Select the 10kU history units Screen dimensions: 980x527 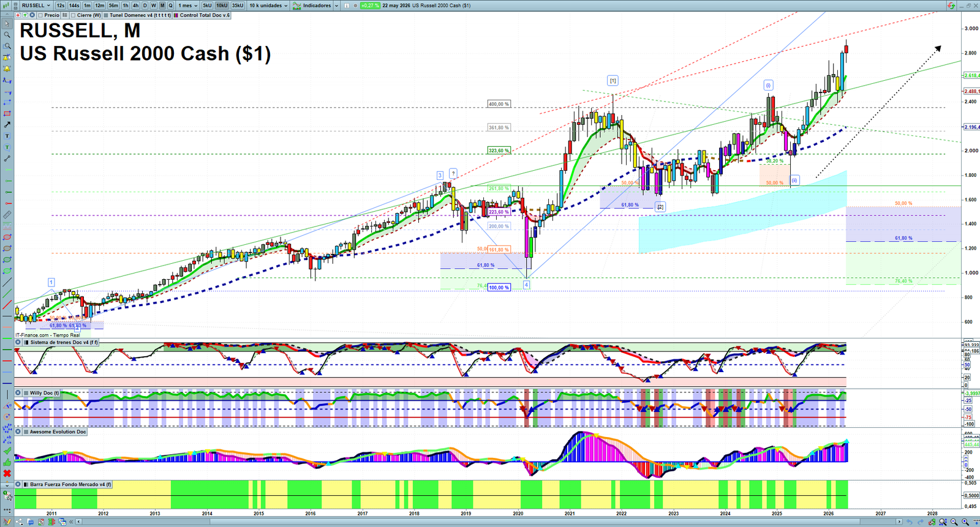(x=222, y=6)
